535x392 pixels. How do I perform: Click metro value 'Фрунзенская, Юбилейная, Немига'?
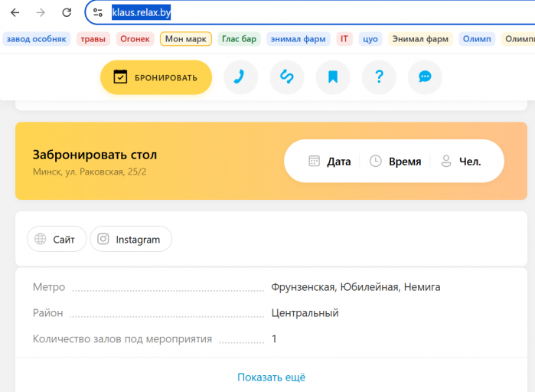[x=356, y=287]
